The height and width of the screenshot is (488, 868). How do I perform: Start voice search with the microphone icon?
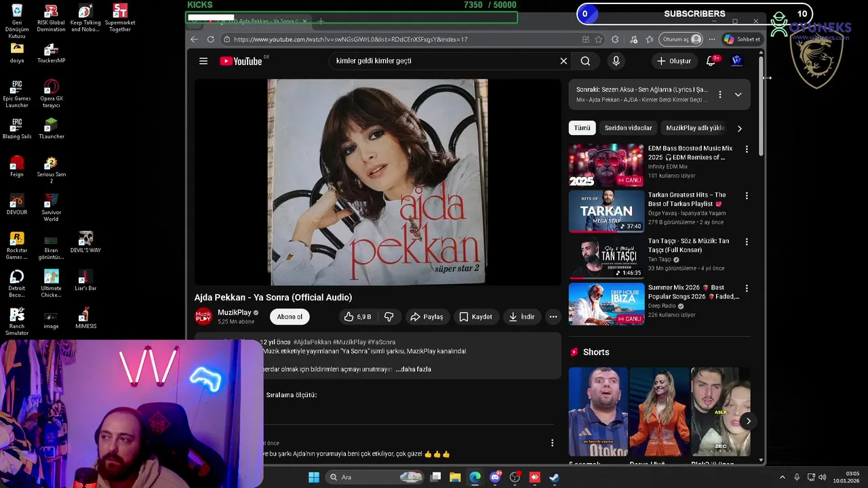pyautogui.click(x=616, y=61)
